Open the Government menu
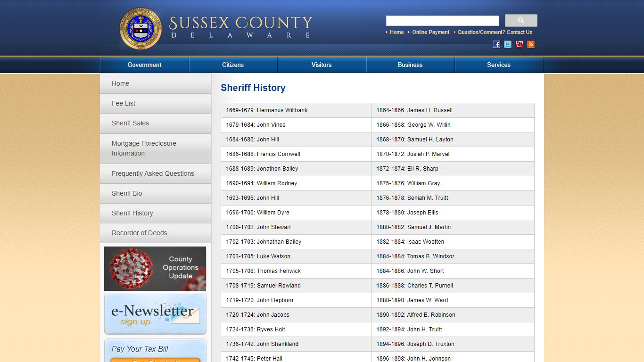The width and height of the screenshot is (644, 362). [x=144, y=65]
